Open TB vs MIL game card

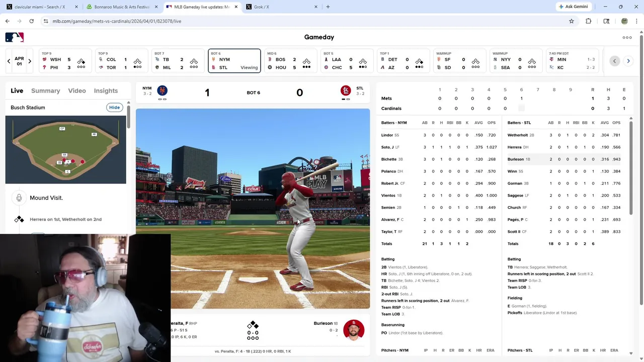pyautogui.click(x=177, y=61)
